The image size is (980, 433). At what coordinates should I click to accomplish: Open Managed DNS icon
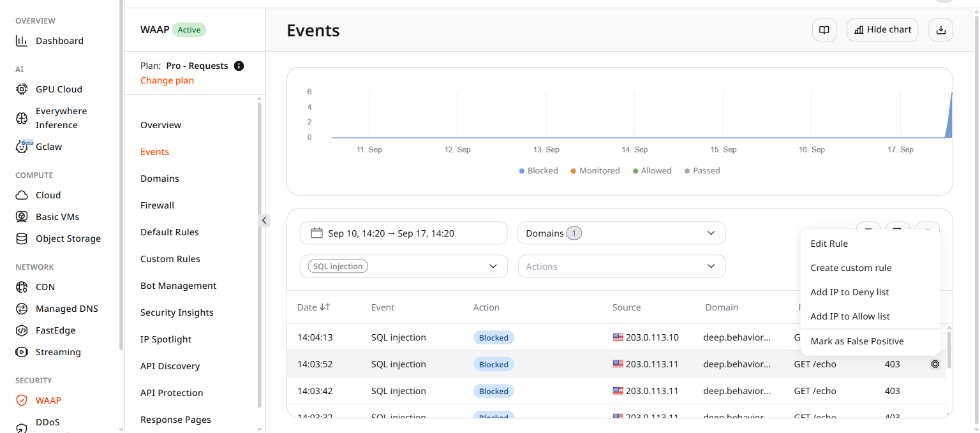click(x=22, y=309)
